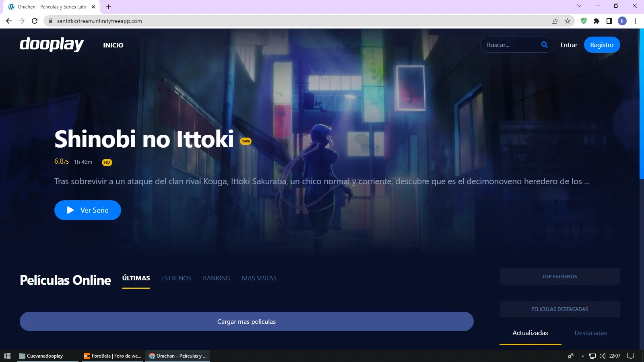Click the HD quality badge
This screenshot has width=644, height=362.
point(107,162)
